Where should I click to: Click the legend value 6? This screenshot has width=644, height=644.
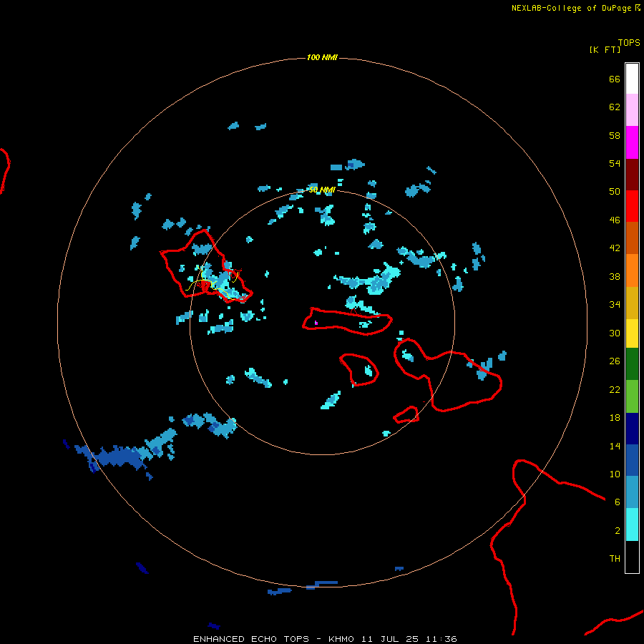[x=618, y=502]
